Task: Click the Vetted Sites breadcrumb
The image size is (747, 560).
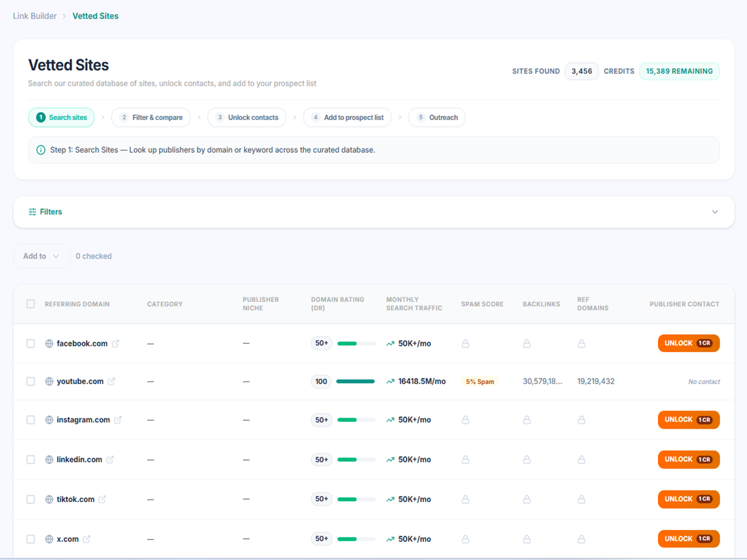Action: 95,16
